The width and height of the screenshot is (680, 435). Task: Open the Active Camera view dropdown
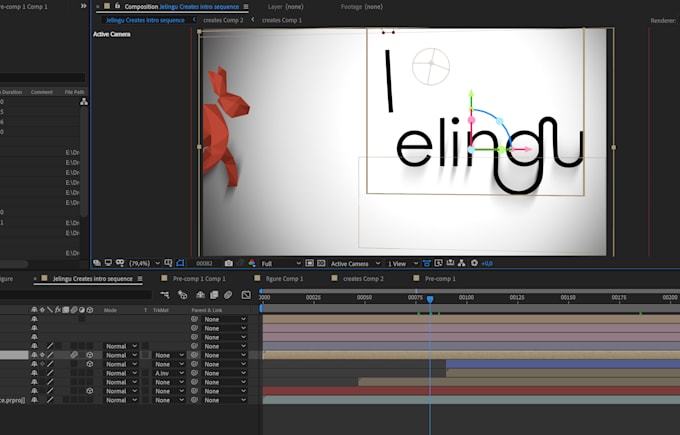(355, 263)
